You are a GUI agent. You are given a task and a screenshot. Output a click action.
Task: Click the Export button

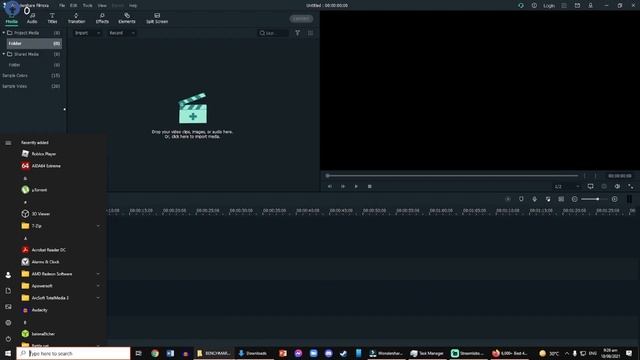pos(301,19)
